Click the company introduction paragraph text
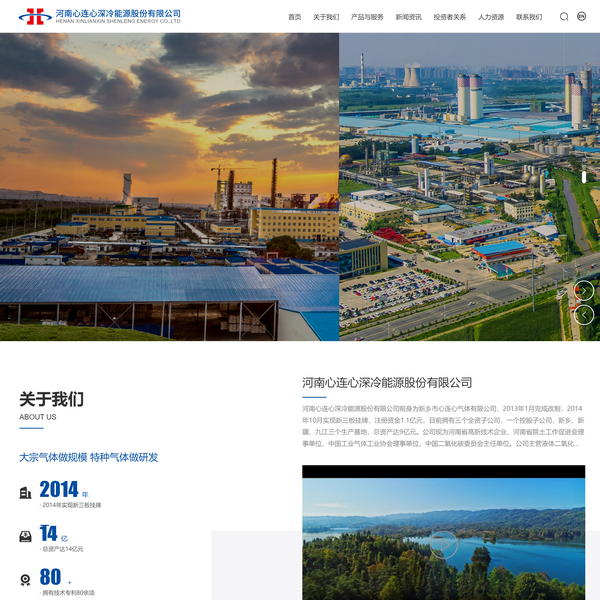Screen dimensions: 600x600 click(442, 426)
